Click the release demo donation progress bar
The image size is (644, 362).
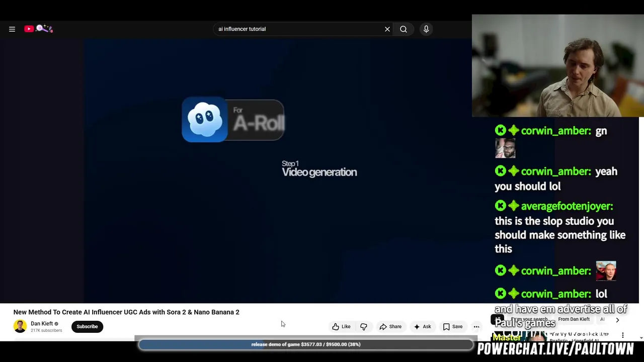306,344
